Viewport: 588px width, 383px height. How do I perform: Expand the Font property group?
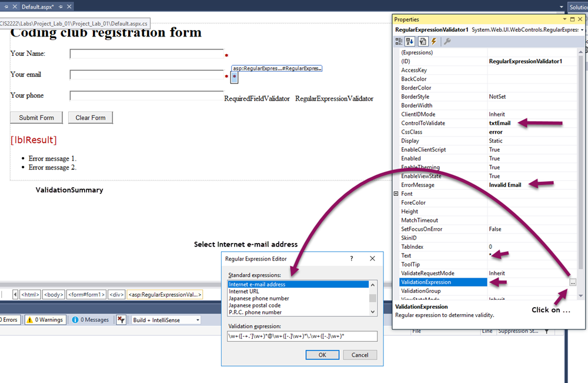[396, 194]
